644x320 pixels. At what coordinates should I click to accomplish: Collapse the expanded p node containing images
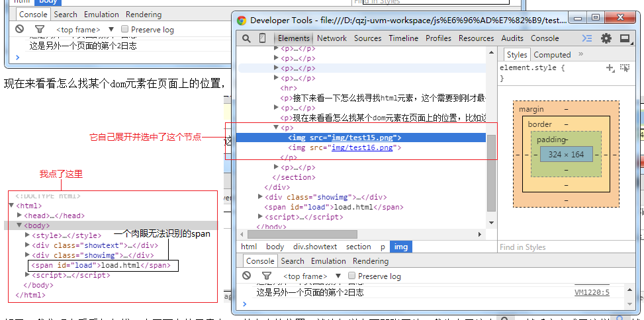click(x=277, y=128)
